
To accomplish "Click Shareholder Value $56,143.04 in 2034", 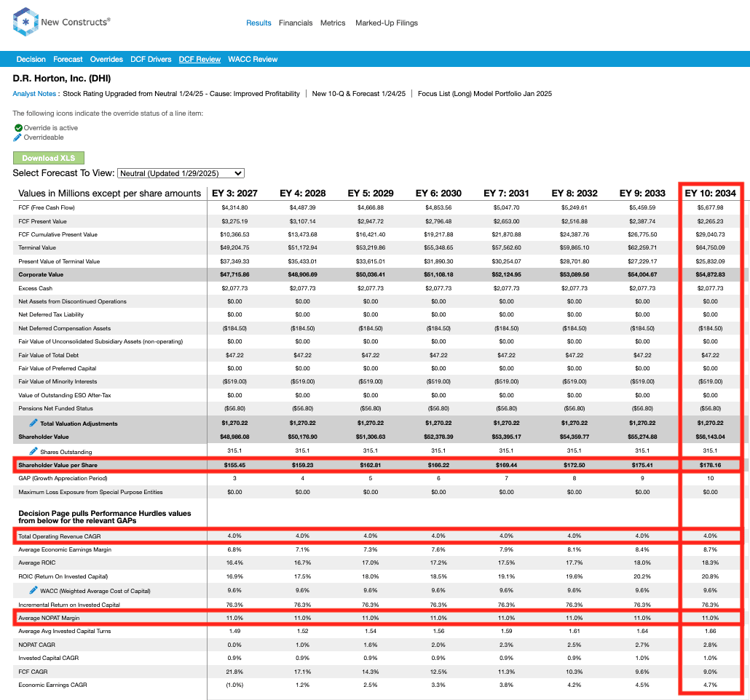I will click(x=710, y=437).
